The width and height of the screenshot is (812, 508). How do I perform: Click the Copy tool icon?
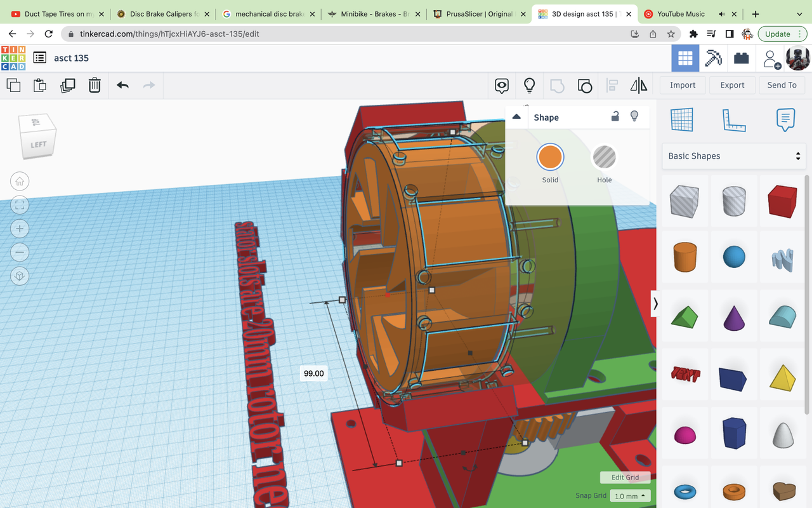click(x=13, y=85)
